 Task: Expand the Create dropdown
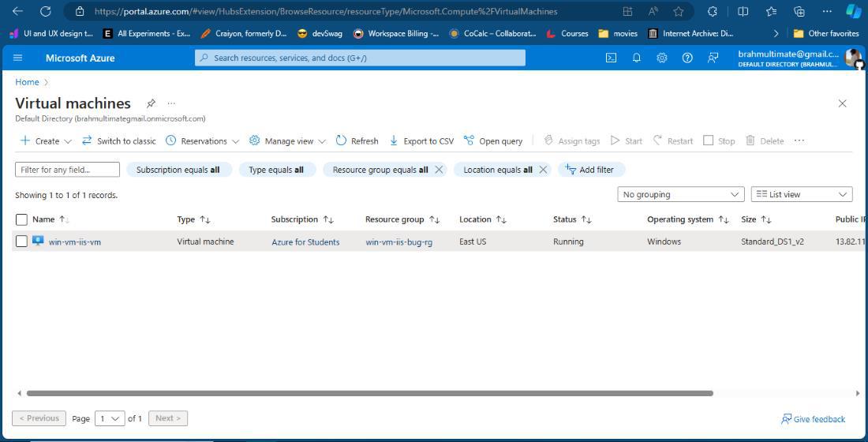[68, 141]
